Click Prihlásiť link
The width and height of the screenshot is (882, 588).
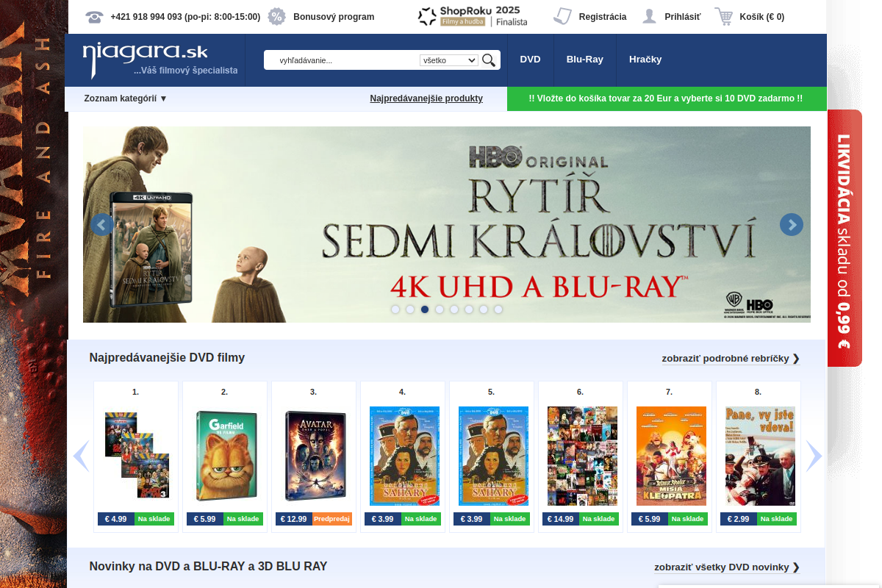[683, 17]
